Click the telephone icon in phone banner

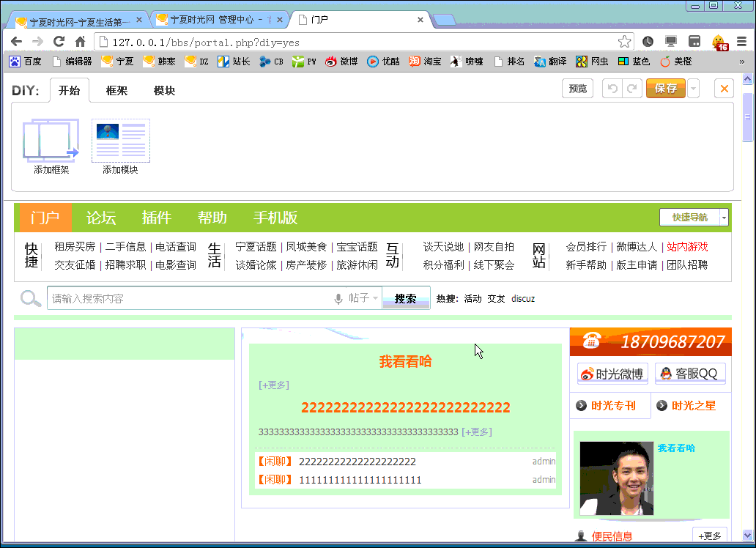click(x=591, y=341)
